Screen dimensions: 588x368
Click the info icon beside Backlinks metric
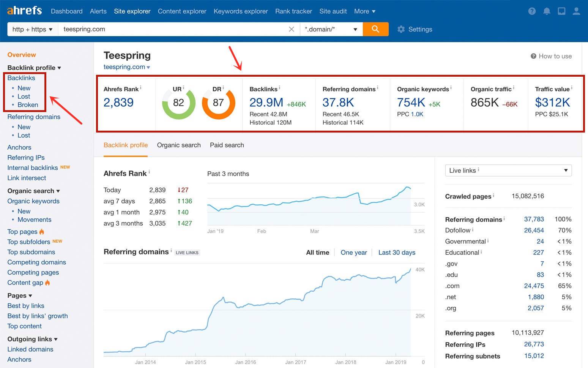(x=280, y=88)
